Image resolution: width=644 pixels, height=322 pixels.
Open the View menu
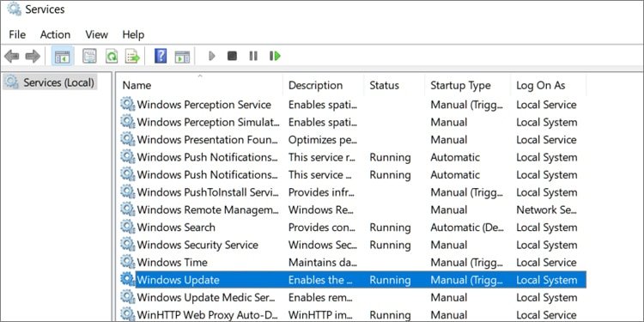pyautogui.click(x=96, y=34)
